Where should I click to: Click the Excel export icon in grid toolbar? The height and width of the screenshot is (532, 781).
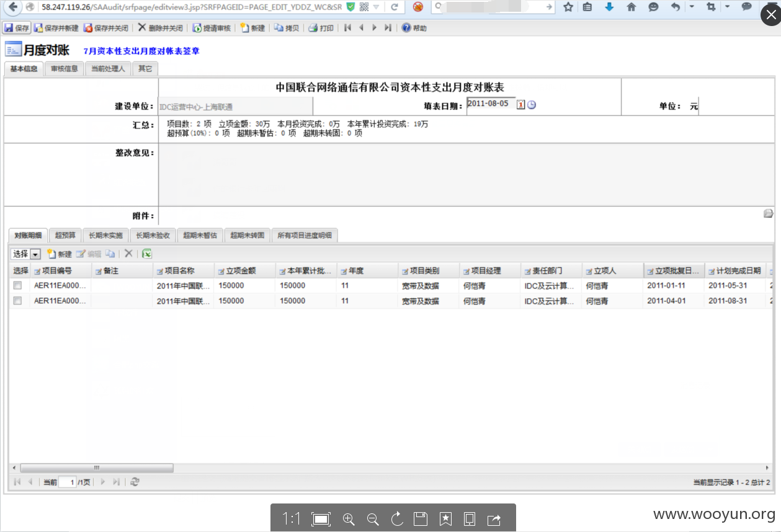[147, 254]
